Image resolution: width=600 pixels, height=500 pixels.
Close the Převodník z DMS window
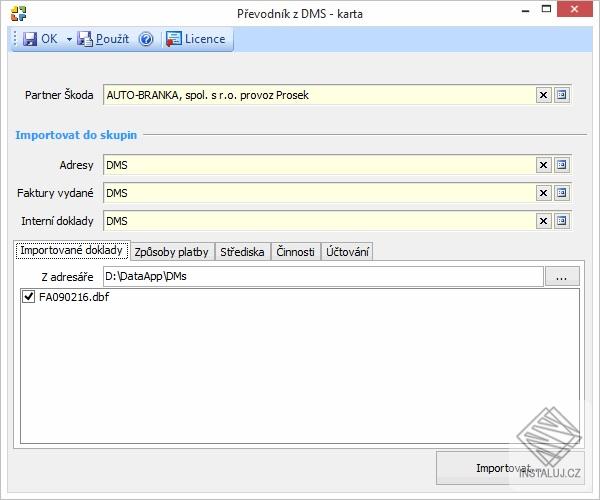pos(574,10)
